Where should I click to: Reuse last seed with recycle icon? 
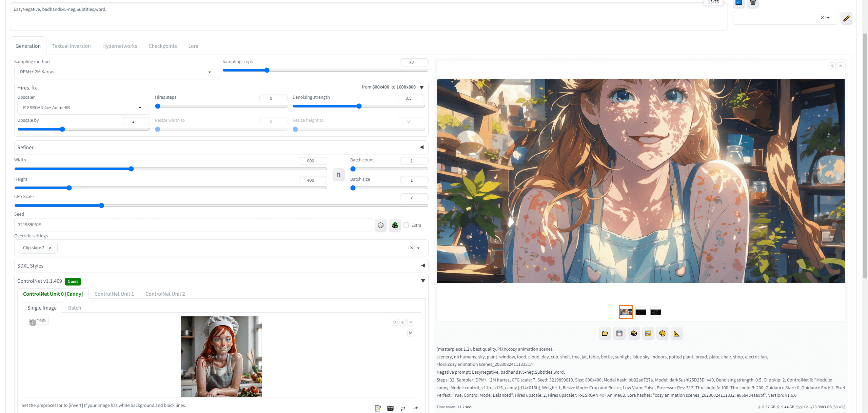tap(395, 225)
